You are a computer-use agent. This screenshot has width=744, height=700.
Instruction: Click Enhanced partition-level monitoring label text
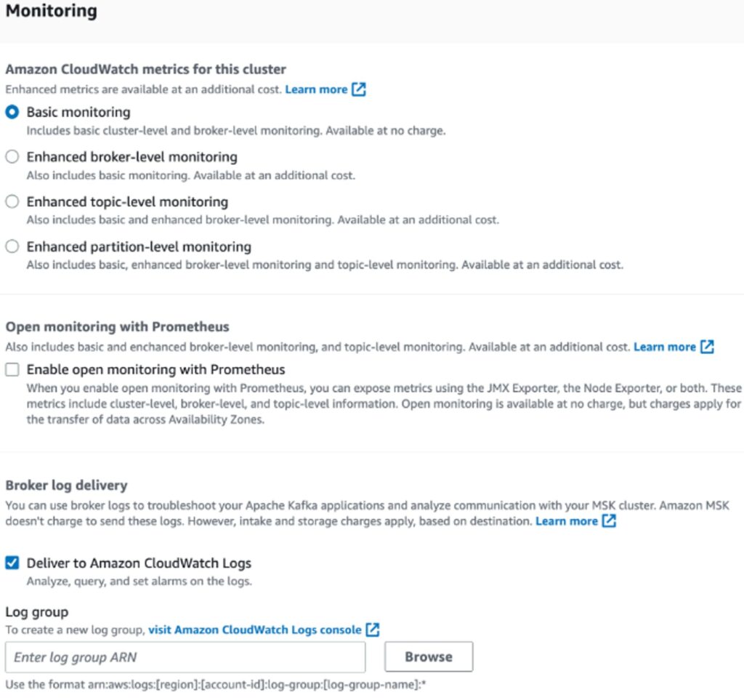tap(139, 246)
